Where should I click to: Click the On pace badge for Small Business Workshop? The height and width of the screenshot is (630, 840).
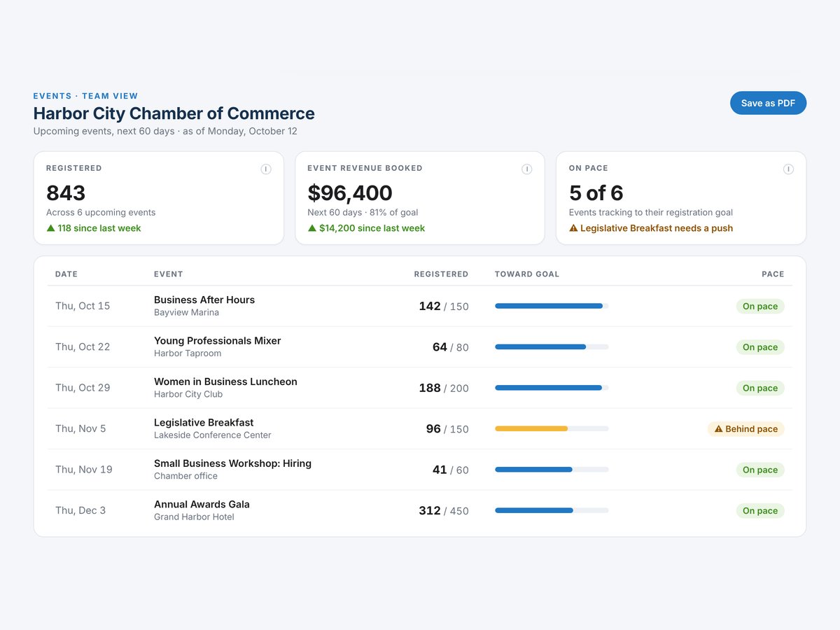coord(760,470)
